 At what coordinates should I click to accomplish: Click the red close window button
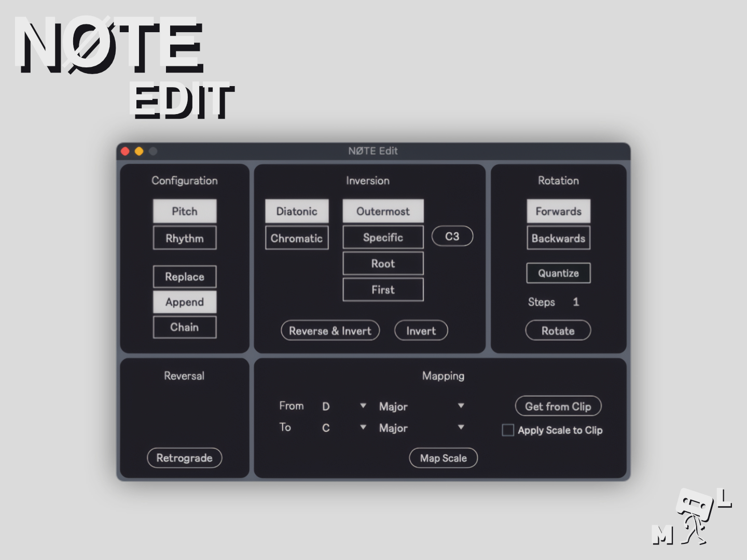125,151
